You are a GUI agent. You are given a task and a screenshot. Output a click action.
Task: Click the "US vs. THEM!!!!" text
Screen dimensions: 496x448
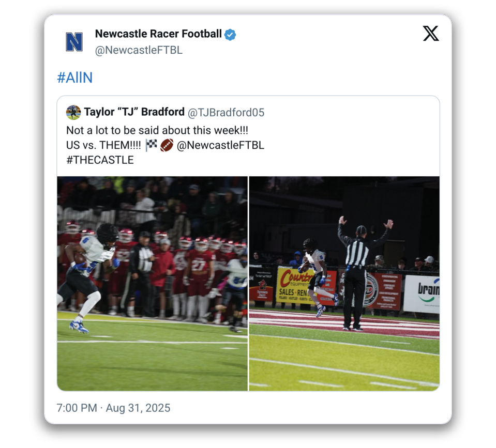[x=103, y=145]
